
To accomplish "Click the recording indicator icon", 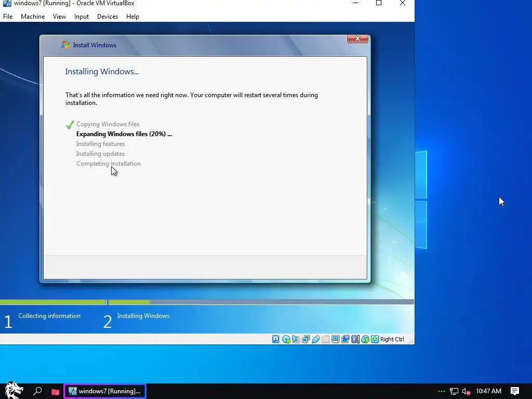I will point(345,339).
